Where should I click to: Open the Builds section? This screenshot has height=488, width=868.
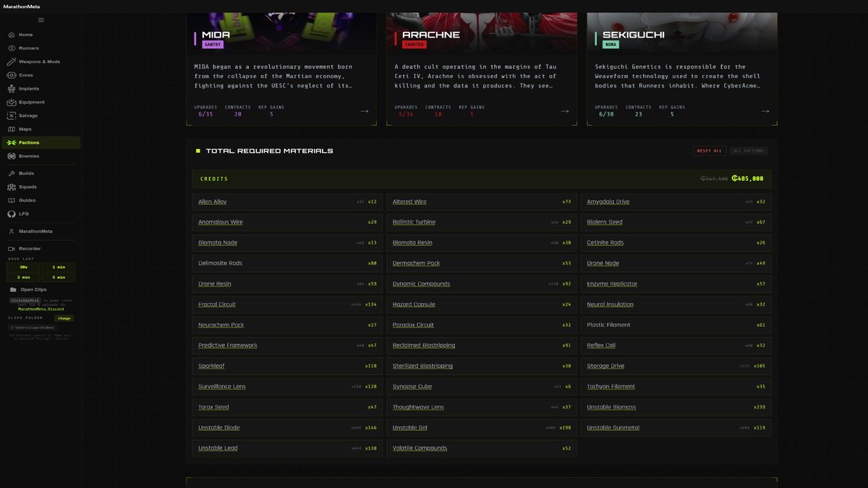[41, 174]
